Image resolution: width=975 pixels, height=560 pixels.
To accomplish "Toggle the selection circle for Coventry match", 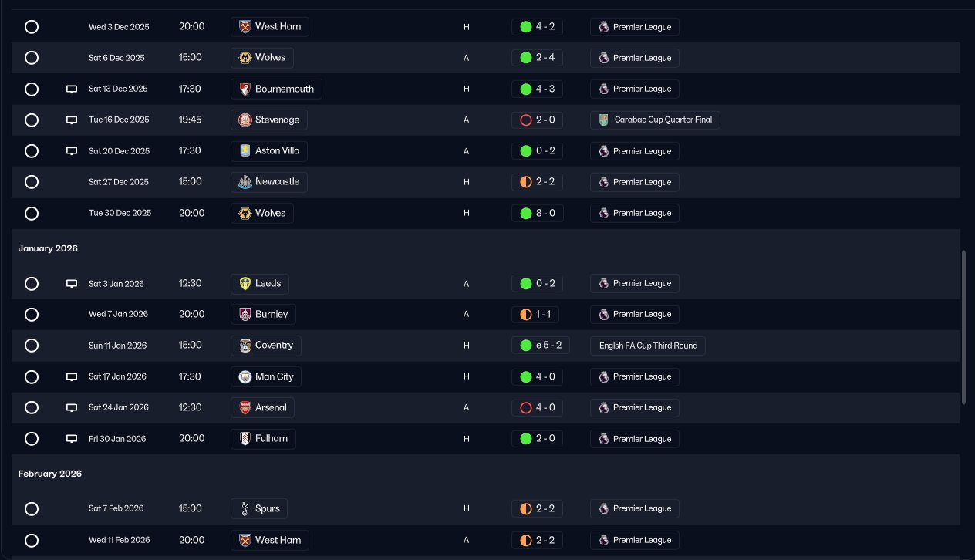I will pos(32,346).
